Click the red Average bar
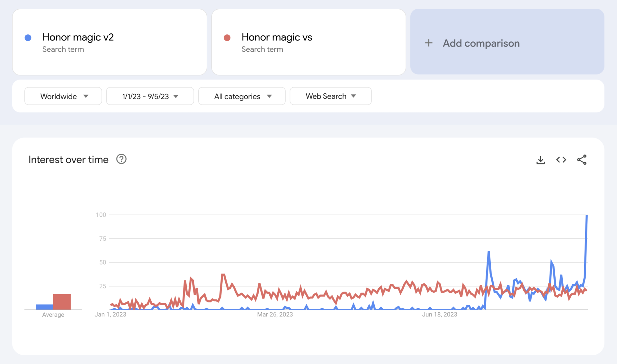 pyautogui.click(x=62, y=302)
